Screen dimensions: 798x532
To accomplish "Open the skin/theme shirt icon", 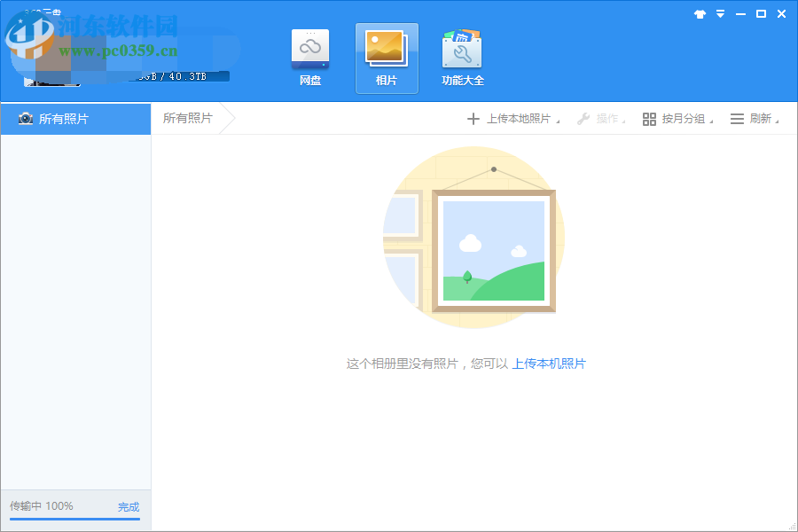I will point(700,13).
